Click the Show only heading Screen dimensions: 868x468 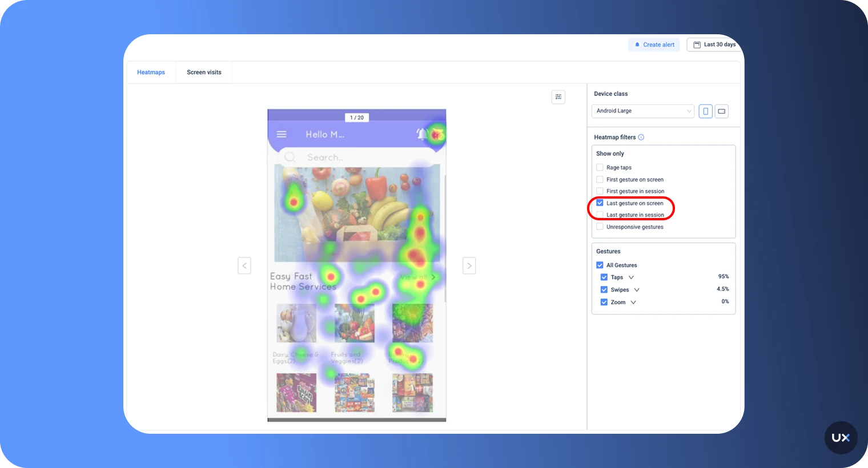[x=610, y=154]
